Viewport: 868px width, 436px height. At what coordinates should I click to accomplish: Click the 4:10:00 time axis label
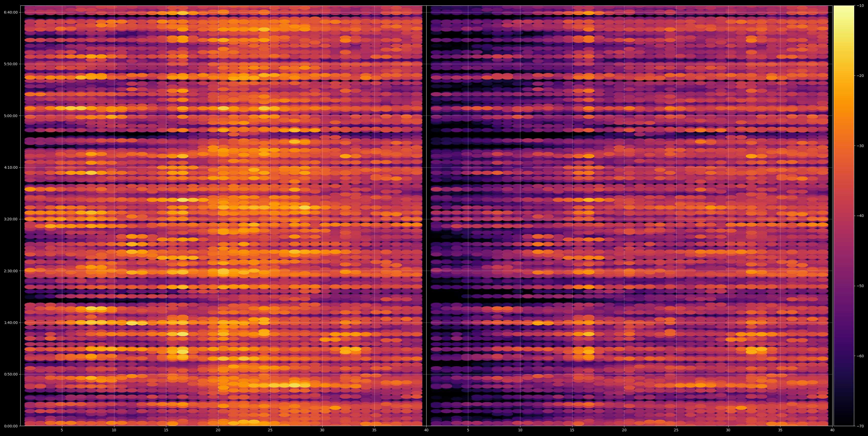click(x=11, y=168)
